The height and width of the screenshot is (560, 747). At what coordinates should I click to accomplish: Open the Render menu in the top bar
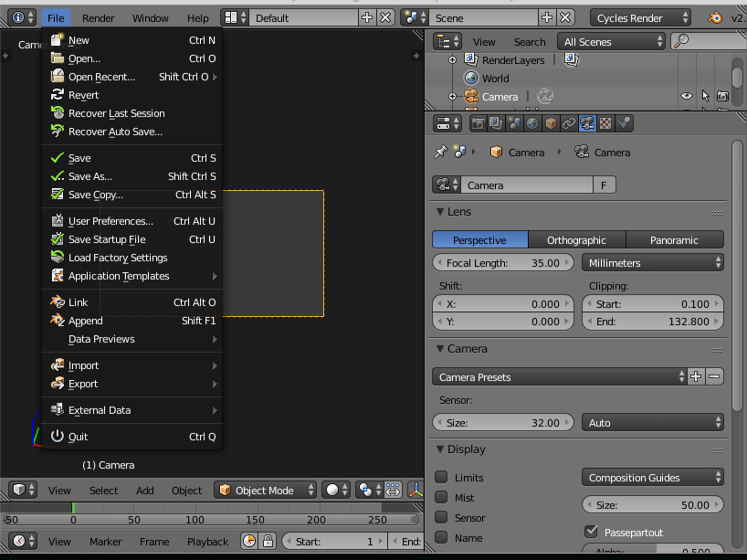click(98, 16)
